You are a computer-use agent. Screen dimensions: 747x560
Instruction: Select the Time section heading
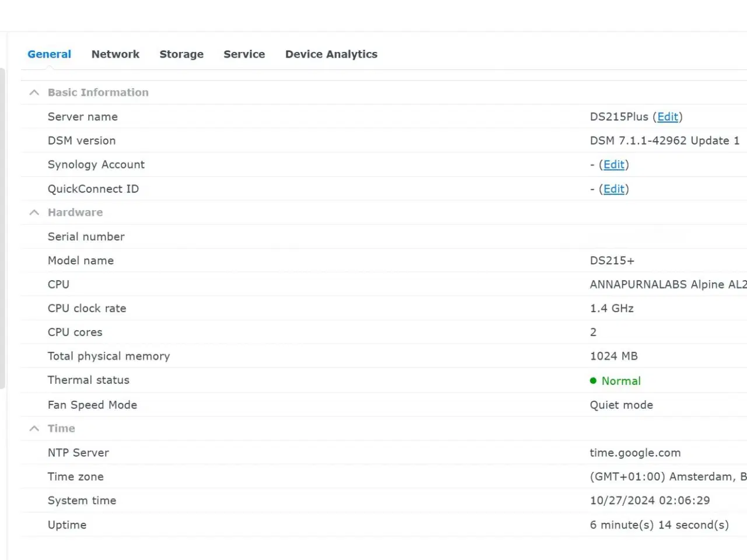61,428
